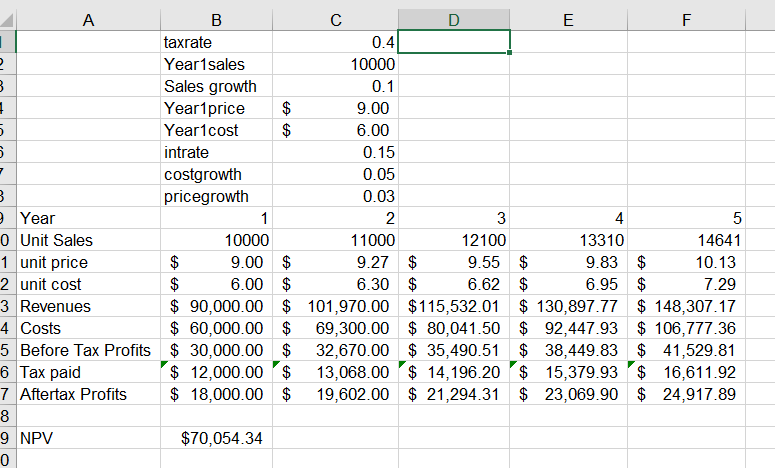
Task: Select Aftertax Profits value 24,917.89
Action: [686, 394]
